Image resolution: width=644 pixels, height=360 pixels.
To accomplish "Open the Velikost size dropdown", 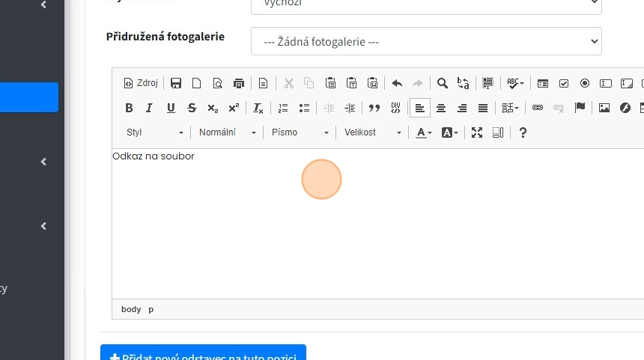I will tap(373, 132).
